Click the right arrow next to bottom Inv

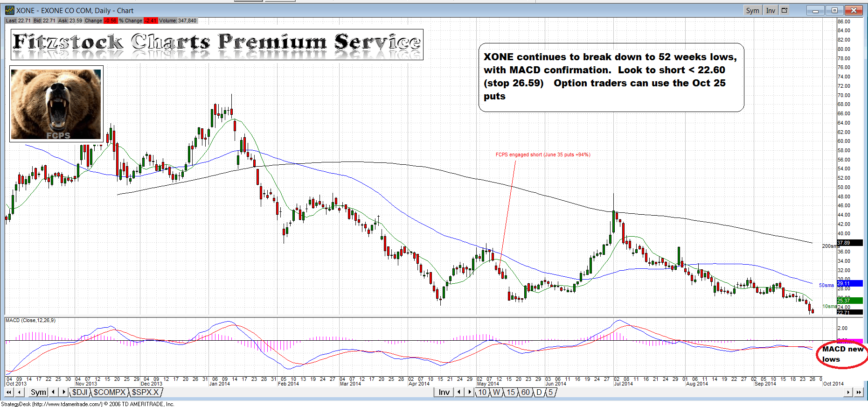coord(470,392)
